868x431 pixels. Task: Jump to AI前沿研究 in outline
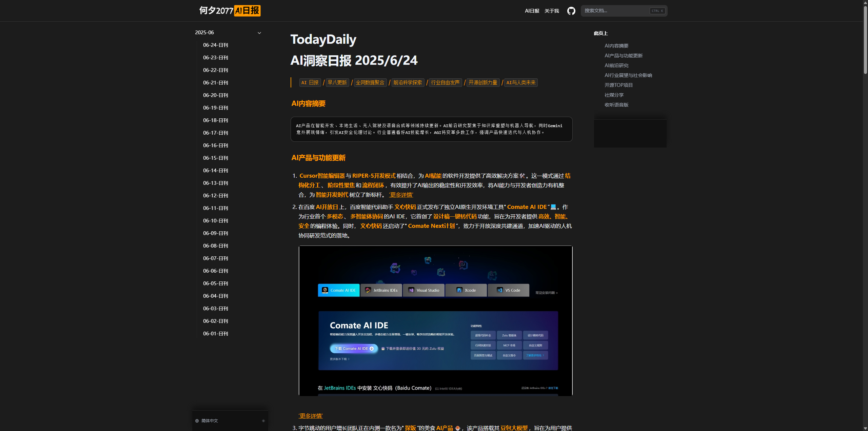point(616,65)
